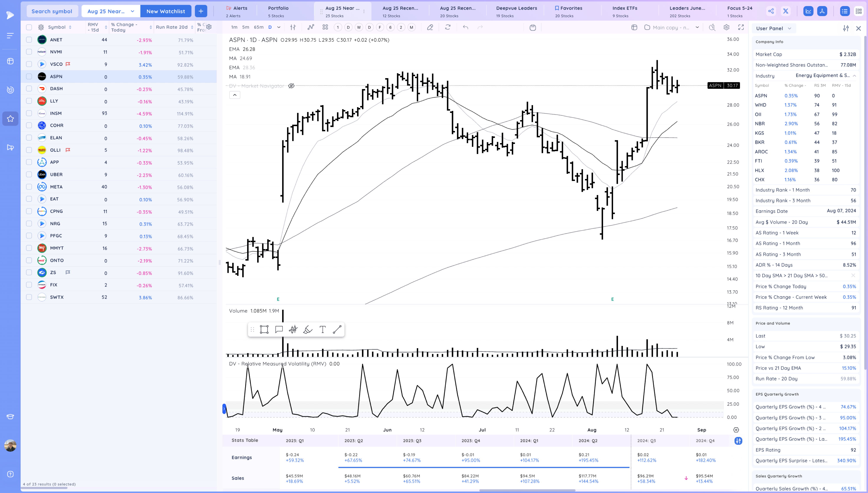Open the calendar date picker icon
Image resolution: width=868 pixels, height=493 pixels.
click(x=533, y=27)
